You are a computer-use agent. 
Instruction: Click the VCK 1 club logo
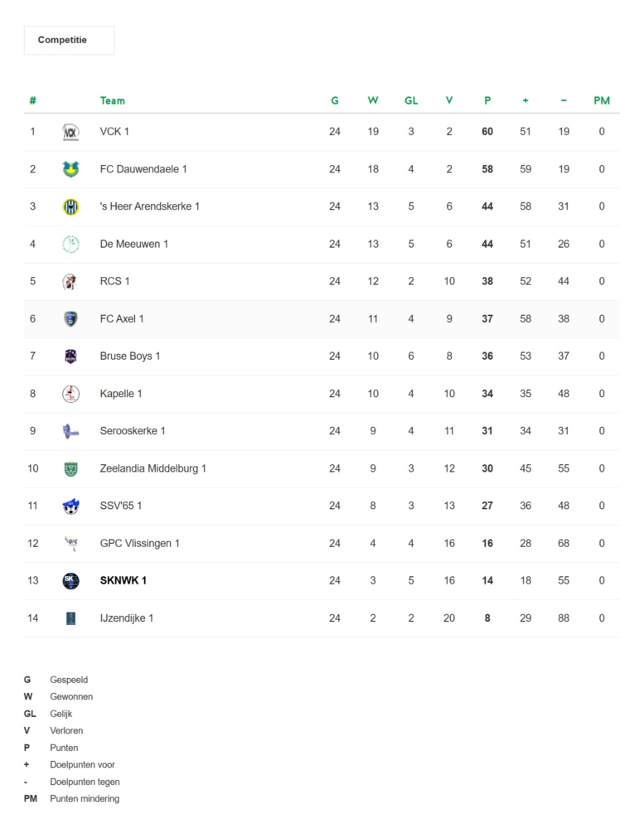click(x=71, y=132)
